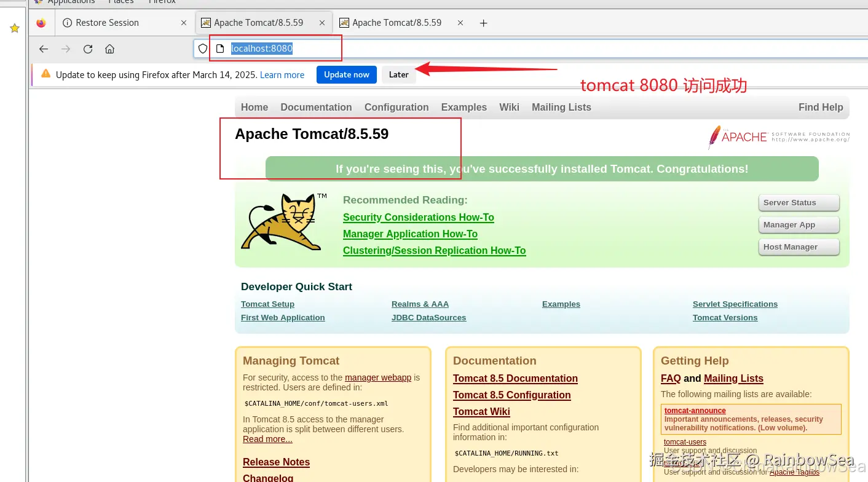868x482 pixels.
Task: Open Clustering/Session Replication How-To link
Action: tap(435, 250)
